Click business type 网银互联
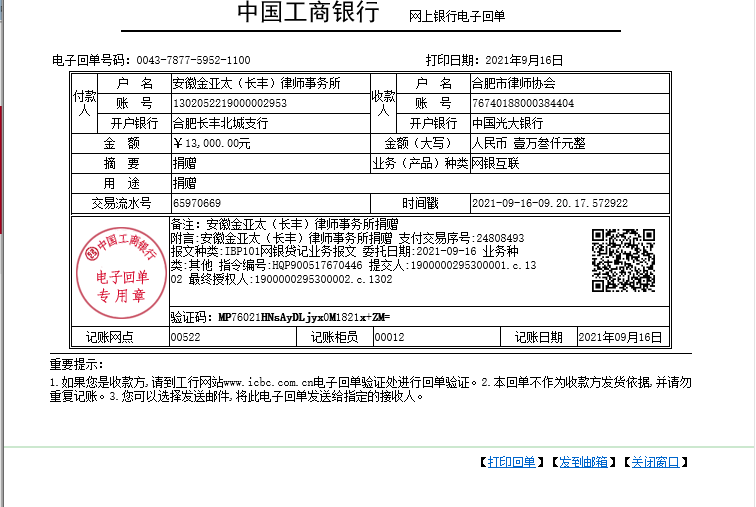Viewport: 756px width, 507px height. tap(496, 163)
